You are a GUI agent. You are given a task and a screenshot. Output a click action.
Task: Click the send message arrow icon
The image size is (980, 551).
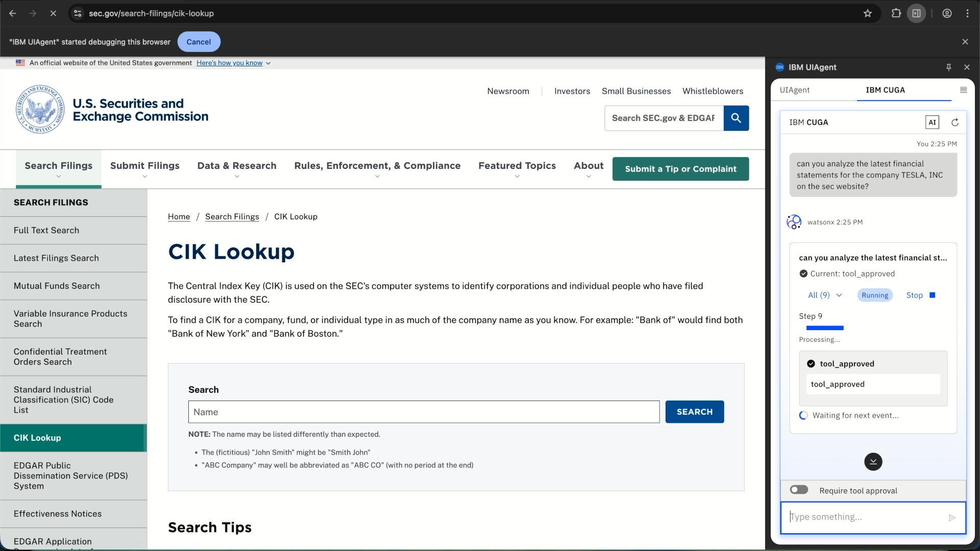click(952, 518)
